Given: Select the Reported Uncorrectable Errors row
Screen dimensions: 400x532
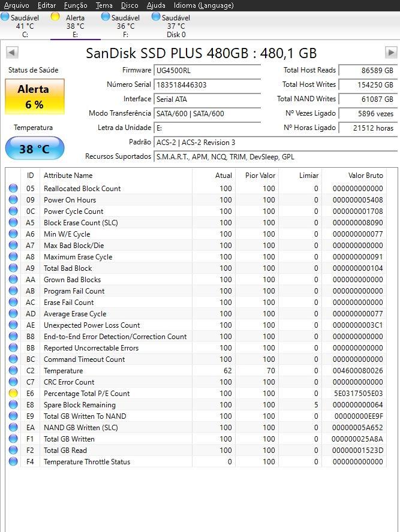Looking at the screenshot, I should click(196, 347).
